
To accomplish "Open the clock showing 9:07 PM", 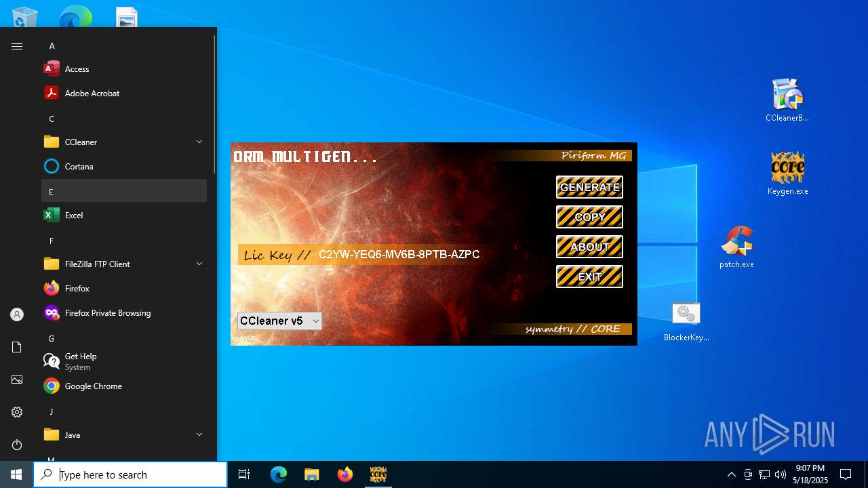I will [810, 474].
